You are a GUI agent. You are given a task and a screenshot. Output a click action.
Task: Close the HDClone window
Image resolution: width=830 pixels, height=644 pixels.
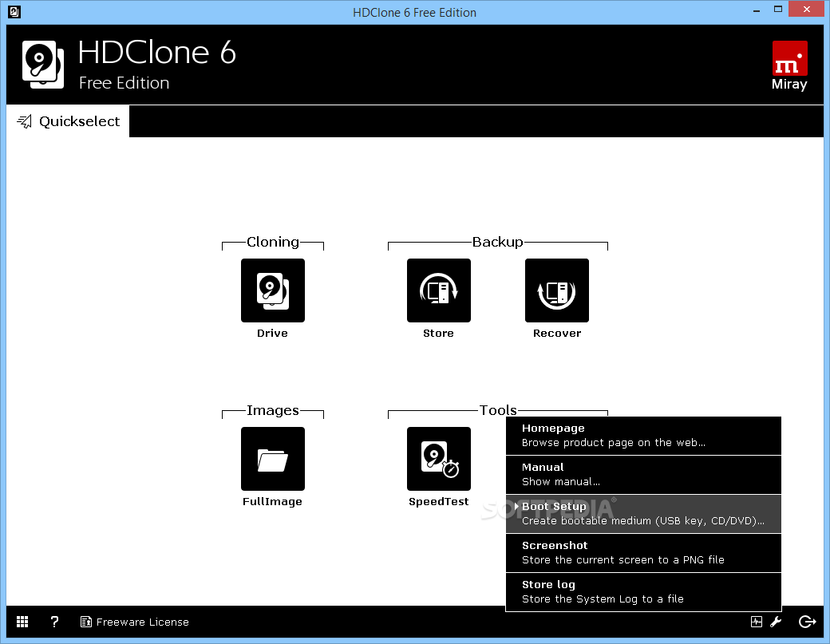(807, 9)
